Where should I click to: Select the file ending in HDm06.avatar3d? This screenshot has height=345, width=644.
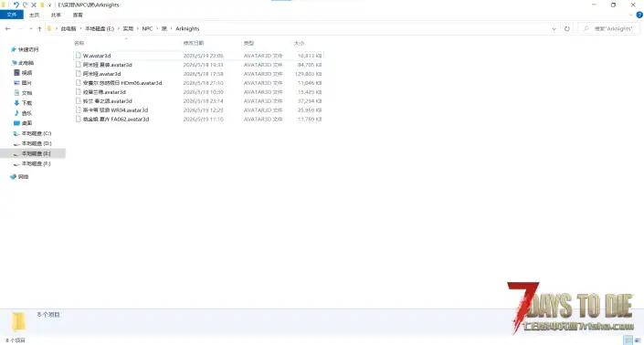pos(122,83)
